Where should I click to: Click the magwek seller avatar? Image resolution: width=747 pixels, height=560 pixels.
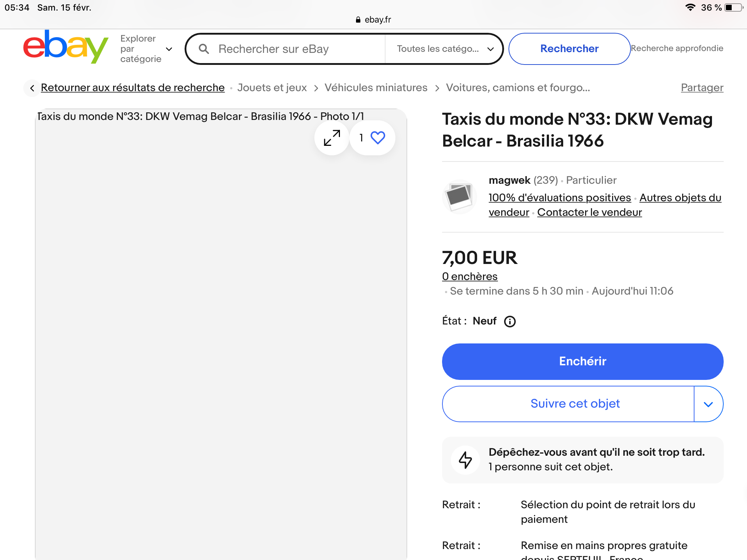click(x=460, y=197)
